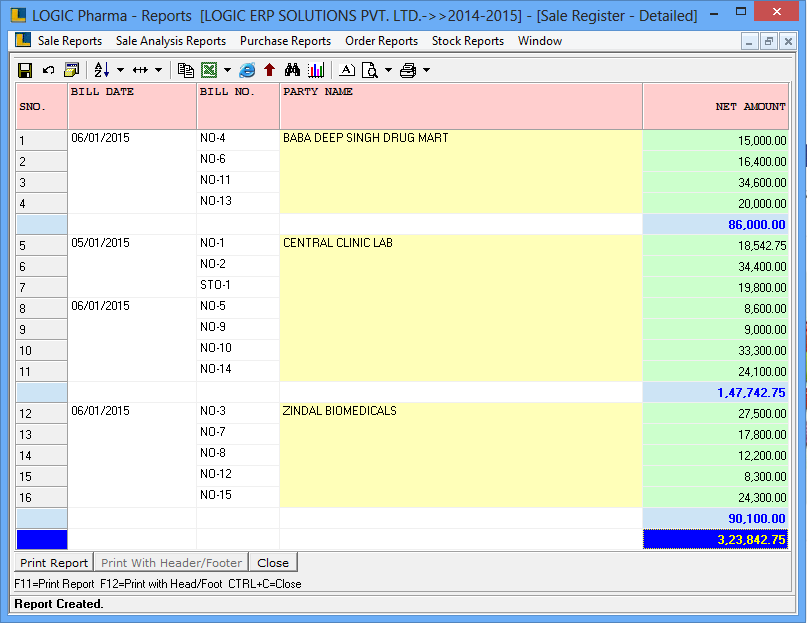
Task: Click net amount 27,500.00
Action: point(762,413)
